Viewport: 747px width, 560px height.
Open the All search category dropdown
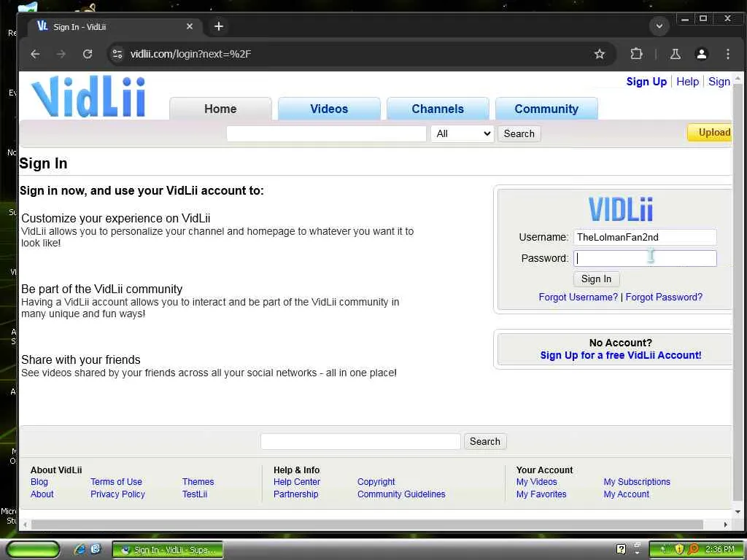pos(462,134)
